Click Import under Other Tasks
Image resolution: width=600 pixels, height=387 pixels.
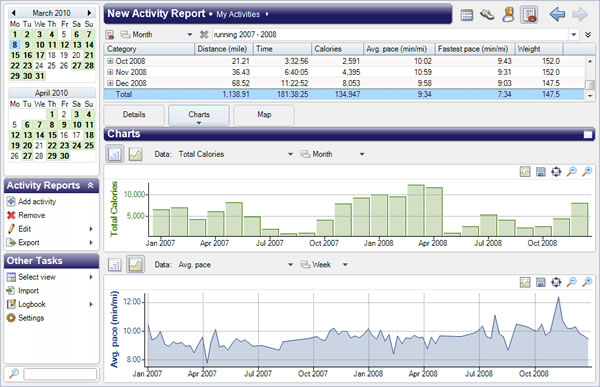tap(28, 291)
